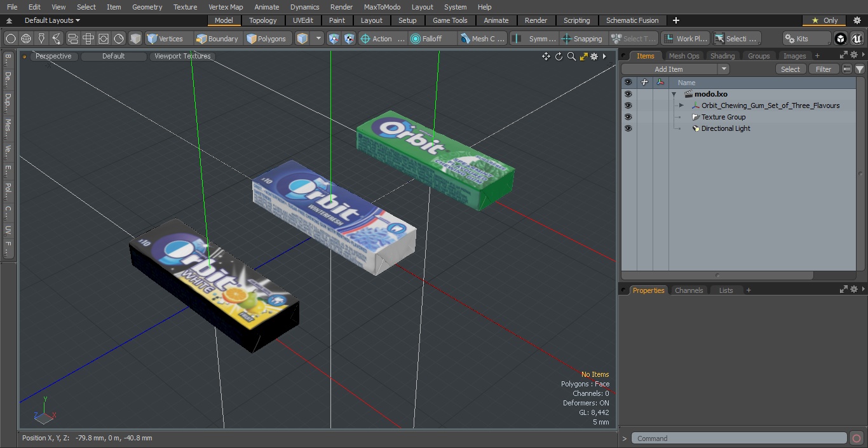868x448 pixels.
Task: Collapse the modo.lxo scene tree
Action: tap(674, 94)
